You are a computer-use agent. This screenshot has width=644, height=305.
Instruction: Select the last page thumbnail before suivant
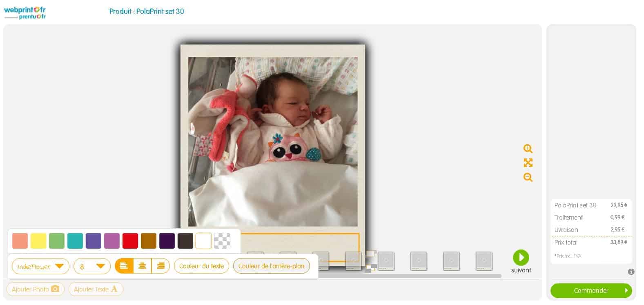click(484, 261)
